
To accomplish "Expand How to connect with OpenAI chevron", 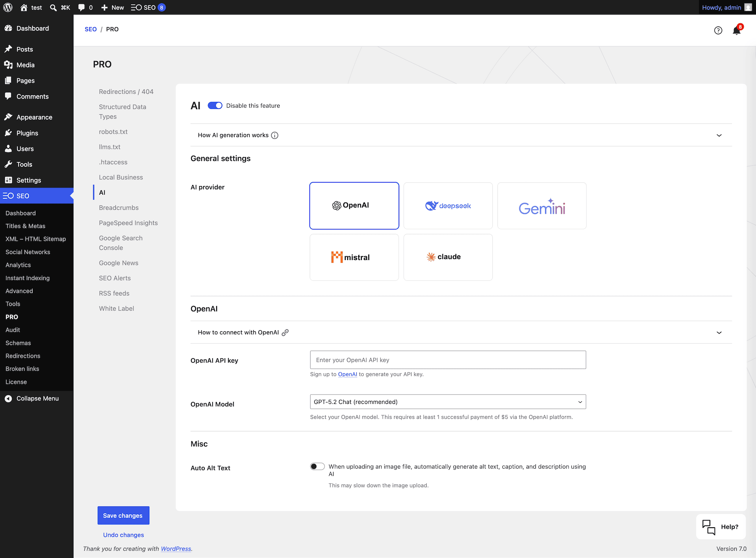I will point(719,333).
